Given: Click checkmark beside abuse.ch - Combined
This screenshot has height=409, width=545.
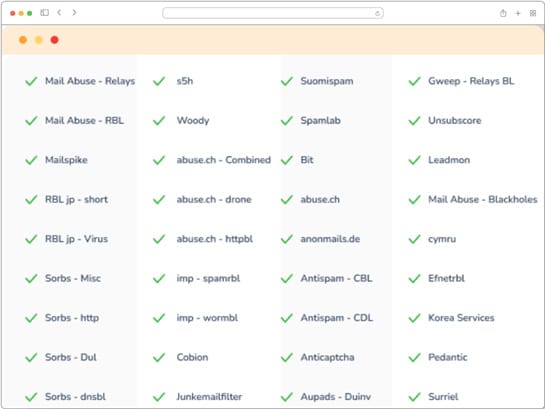Looking at the screenshot, I should (159, 160).
